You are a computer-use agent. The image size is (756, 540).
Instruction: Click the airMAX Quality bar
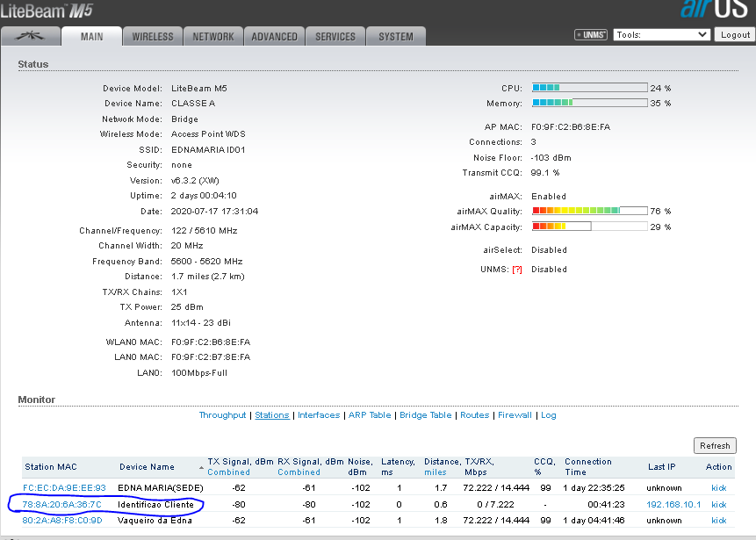(589, 212)
